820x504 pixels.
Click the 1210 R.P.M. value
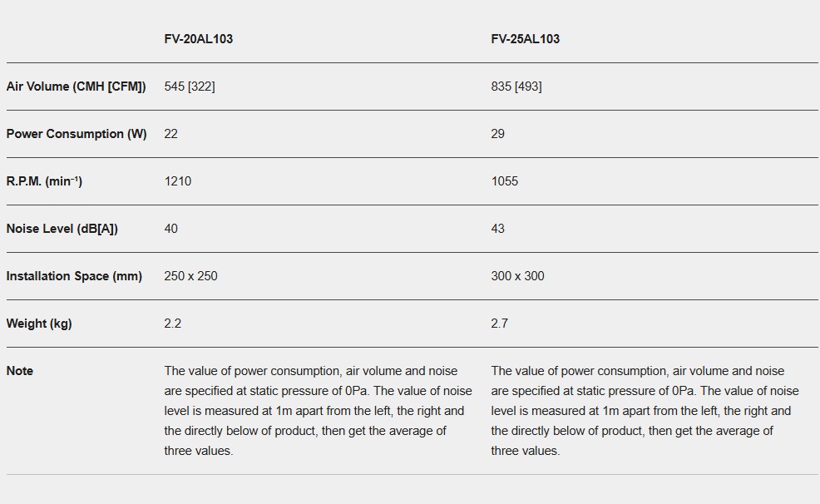point(177,181)
